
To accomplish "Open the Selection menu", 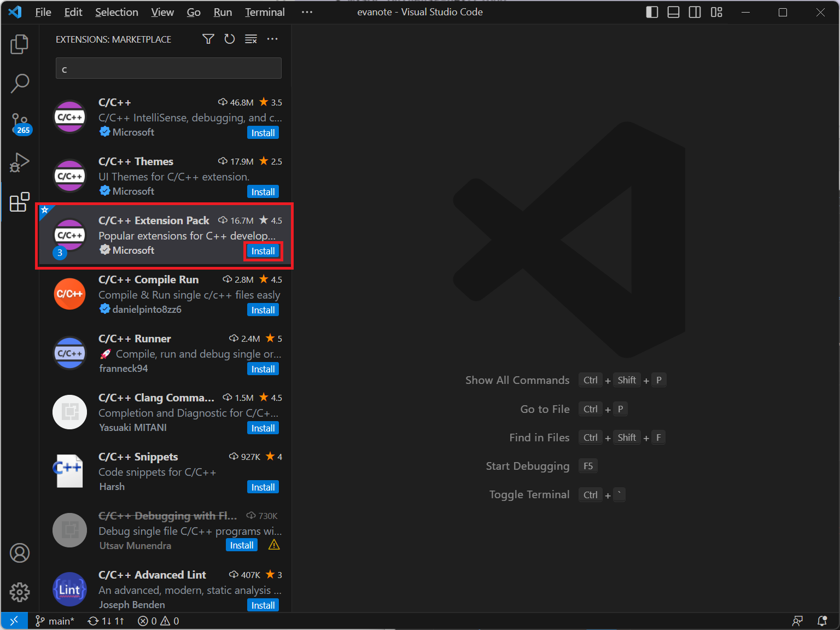I will point(116,12).
